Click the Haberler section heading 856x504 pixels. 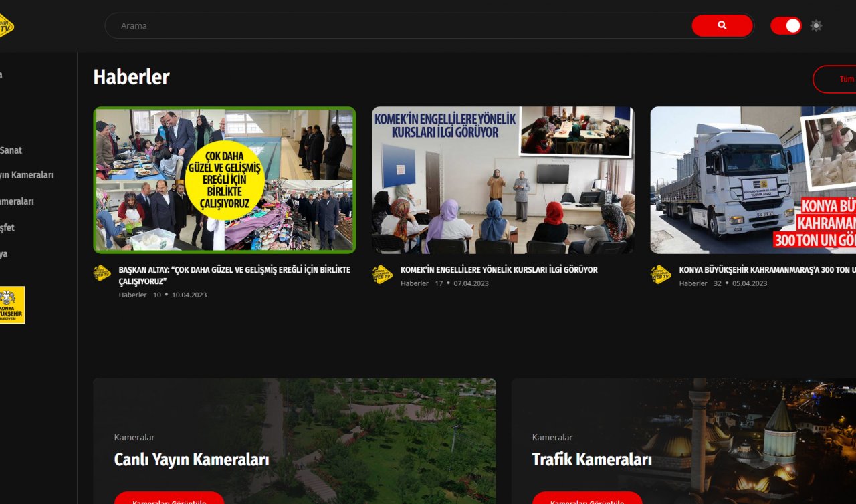click(x=131, y=77)
